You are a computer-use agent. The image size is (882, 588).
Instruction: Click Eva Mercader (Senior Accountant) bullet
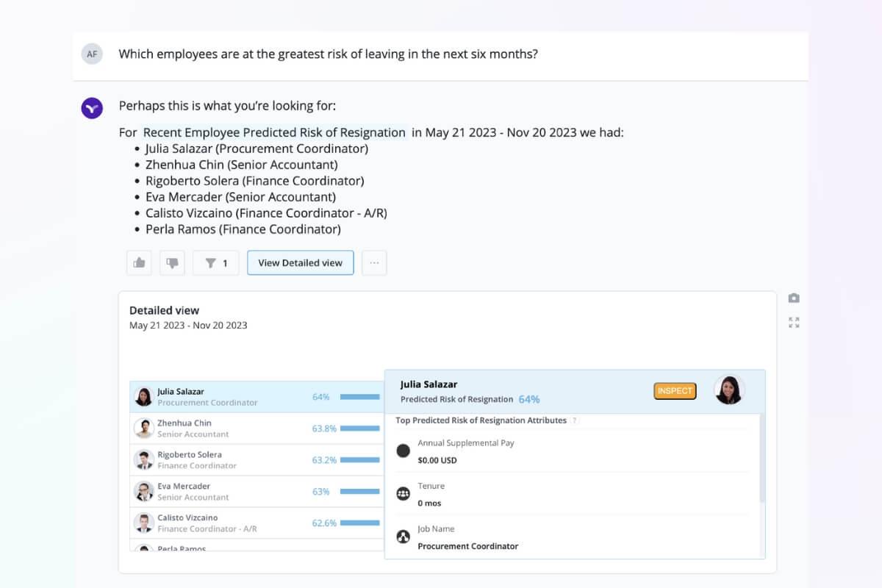pos(240,197)
